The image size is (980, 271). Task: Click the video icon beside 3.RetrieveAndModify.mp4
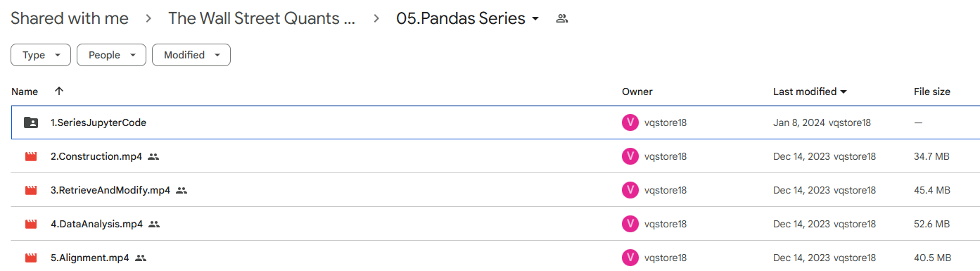pyautogui.click(x=31, y=190)
